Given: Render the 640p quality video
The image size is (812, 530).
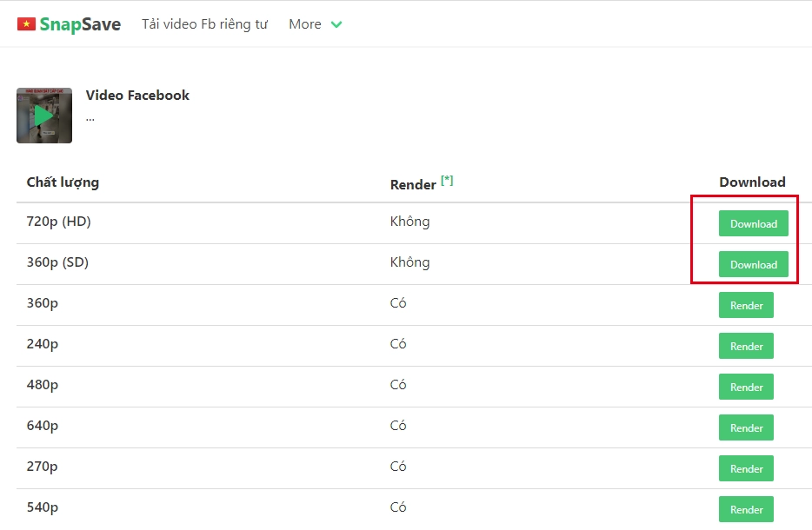Looking at the screenshot, I should [746, 427].
